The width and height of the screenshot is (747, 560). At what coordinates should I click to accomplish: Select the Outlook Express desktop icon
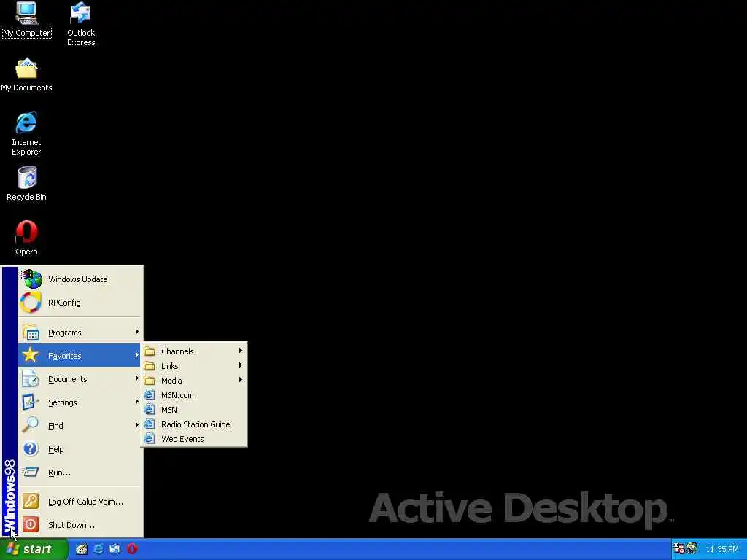[x=81, y=24]
